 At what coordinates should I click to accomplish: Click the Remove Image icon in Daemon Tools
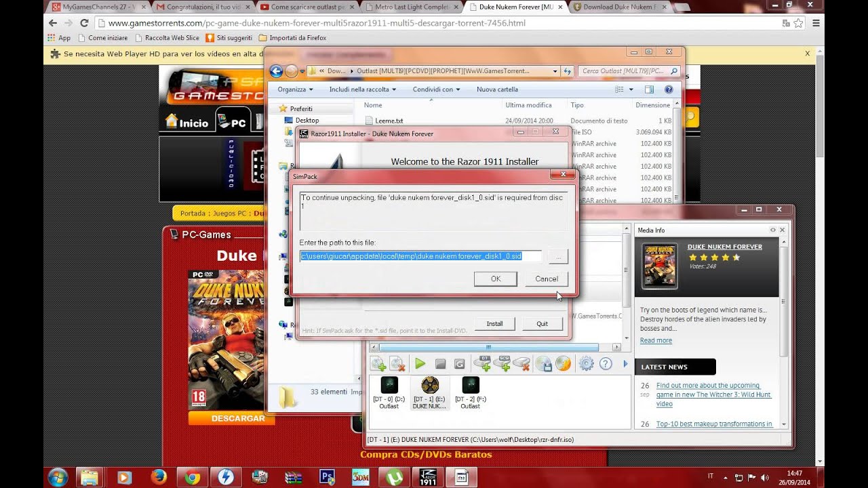pyautogui.click(x=397, y=364)
